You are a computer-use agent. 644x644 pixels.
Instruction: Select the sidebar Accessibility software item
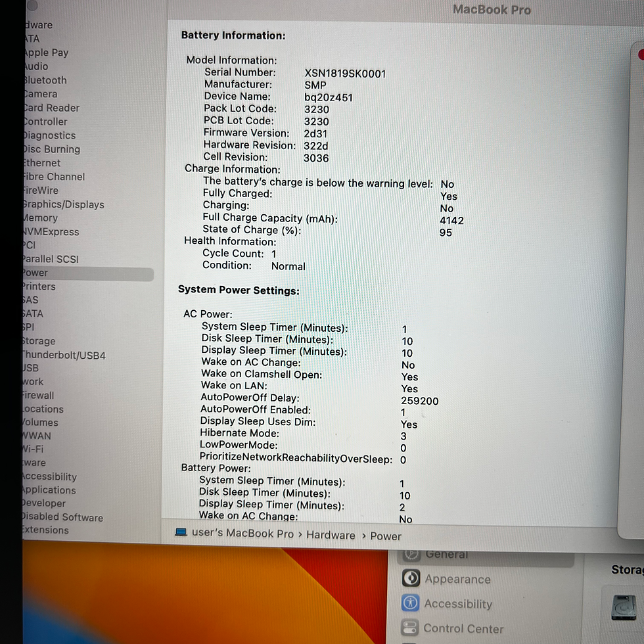[x=49, y=476]
